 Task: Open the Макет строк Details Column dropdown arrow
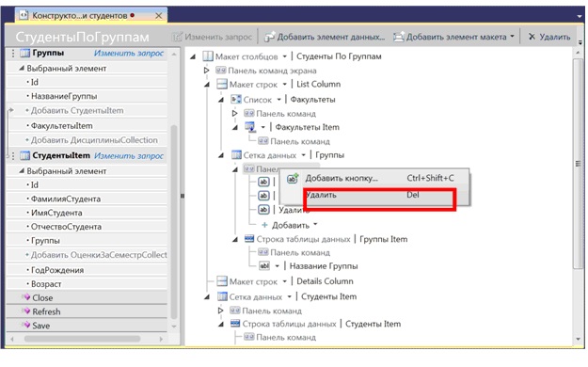coord(285,281)
